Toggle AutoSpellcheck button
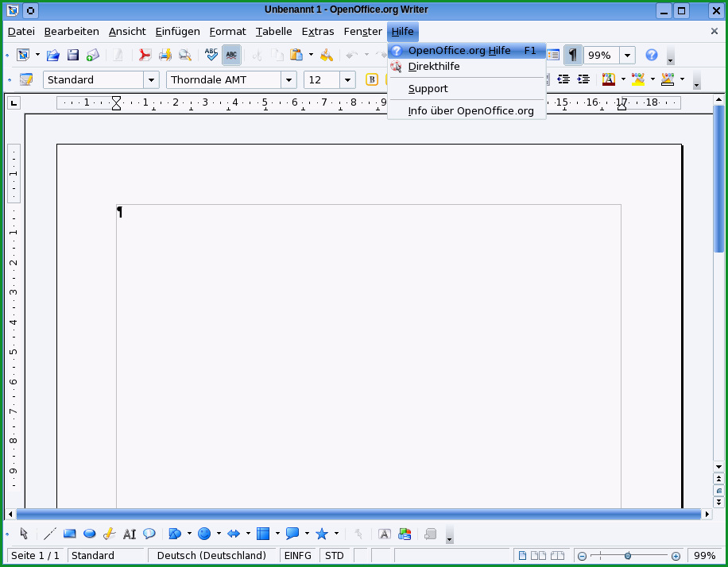The width and height of the screenshot is (728, 567). point(231,56)
